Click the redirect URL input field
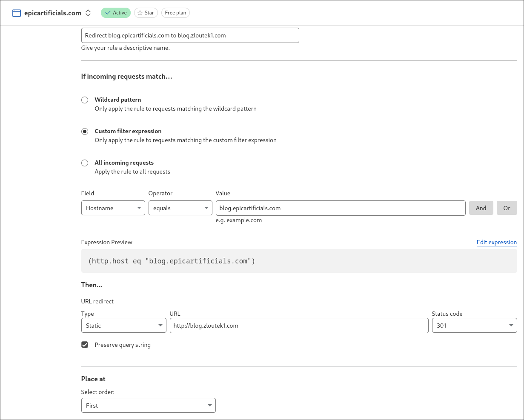524x420 pixels. (x=299, y=326)
